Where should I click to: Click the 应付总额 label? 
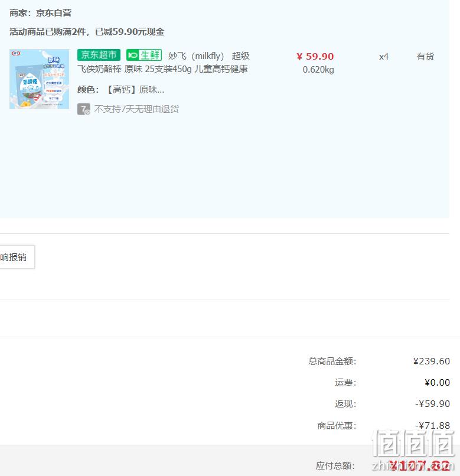click(335, 466)
